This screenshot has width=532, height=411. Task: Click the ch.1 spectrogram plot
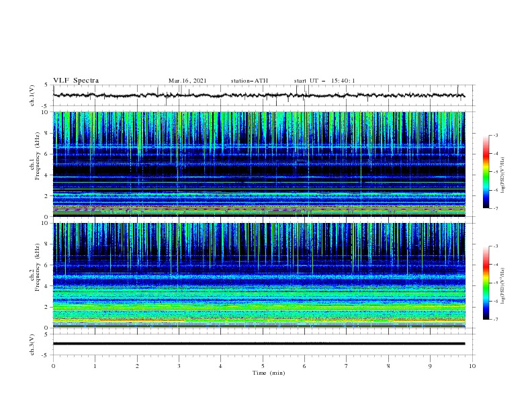pyautogui.click(x=259, y=164)
